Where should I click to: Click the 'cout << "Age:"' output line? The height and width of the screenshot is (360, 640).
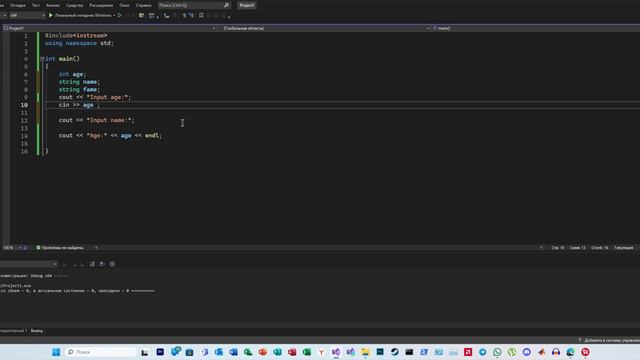coord(110,136)
